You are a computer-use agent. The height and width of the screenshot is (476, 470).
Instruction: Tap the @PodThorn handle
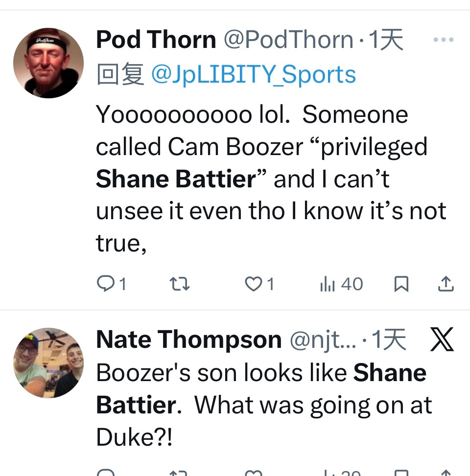point(288,40)
